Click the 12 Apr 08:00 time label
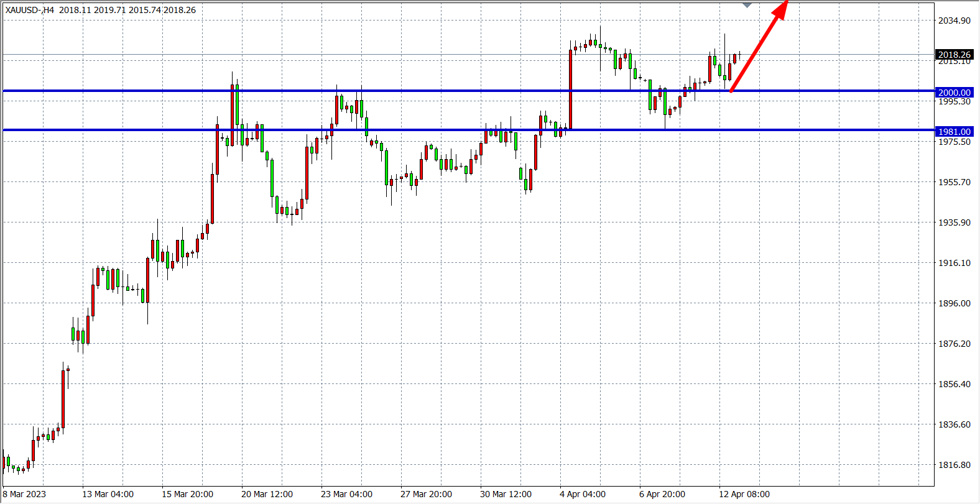This screenshot has height=504, width=980. pyautogui.click(x=744, y=494)
